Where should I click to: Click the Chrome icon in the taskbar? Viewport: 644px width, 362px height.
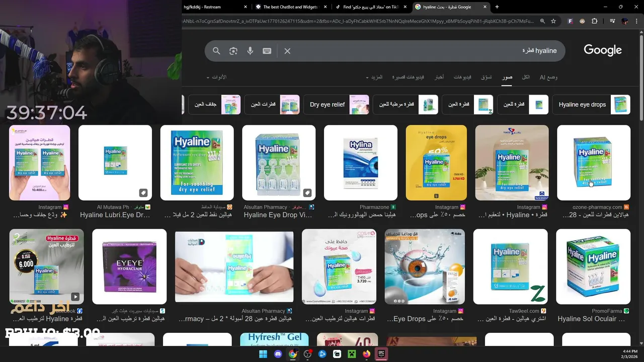point(293,354)
